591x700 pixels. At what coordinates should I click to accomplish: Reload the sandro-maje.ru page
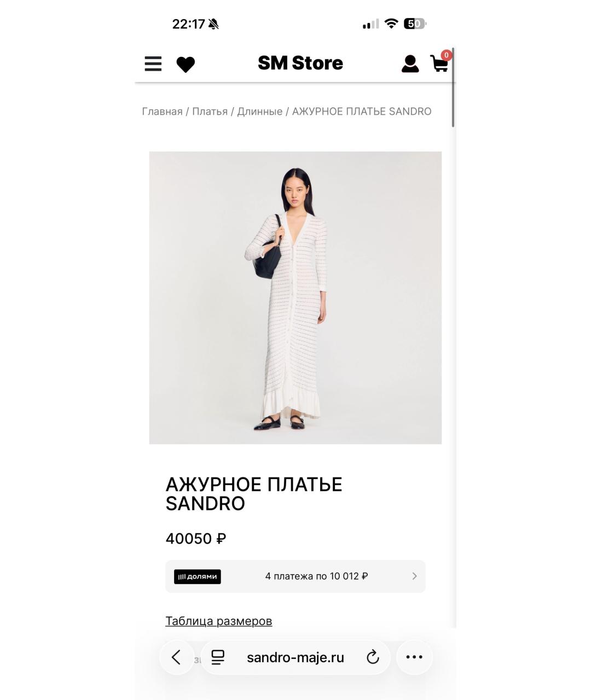(x=373, y=657)
